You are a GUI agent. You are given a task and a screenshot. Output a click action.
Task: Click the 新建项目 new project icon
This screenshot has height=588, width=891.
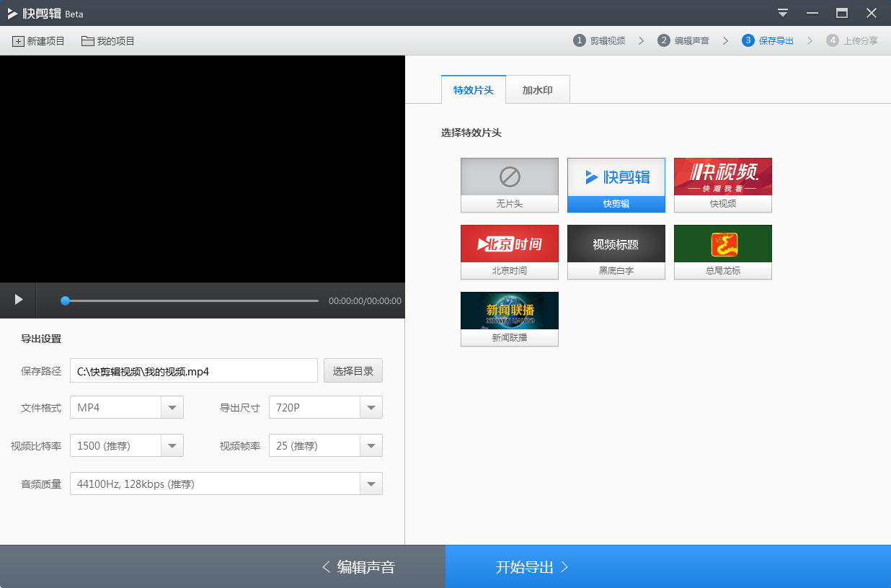(18, 41)
